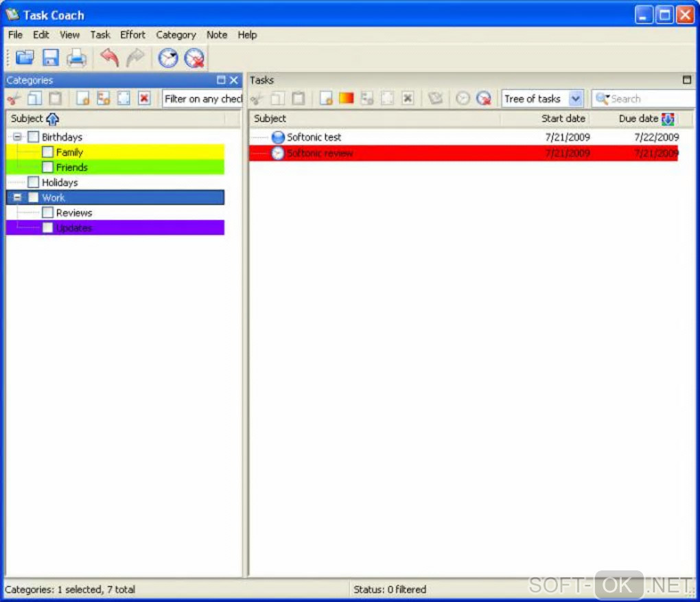This screenshot has width=700, height=602.
Task: Stop effort tracking using the main toolbar crossed clock
Action: point(195,58)
